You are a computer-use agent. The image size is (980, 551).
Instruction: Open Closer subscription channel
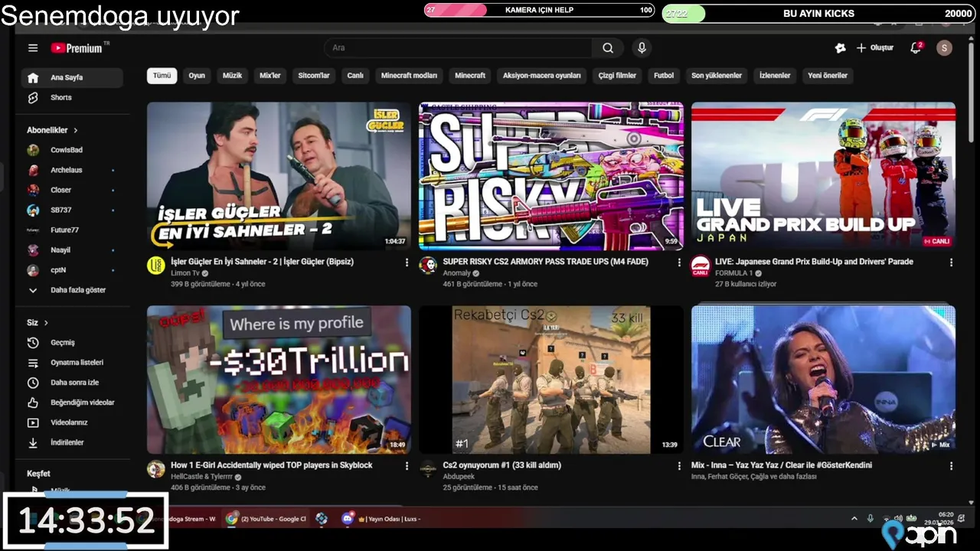(72, 190)
